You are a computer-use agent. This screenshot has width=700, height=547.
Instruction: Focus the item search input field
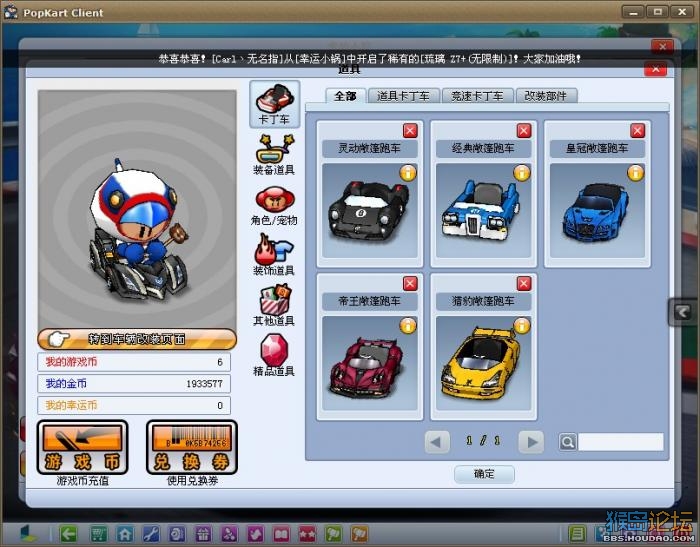coord(621,442)
